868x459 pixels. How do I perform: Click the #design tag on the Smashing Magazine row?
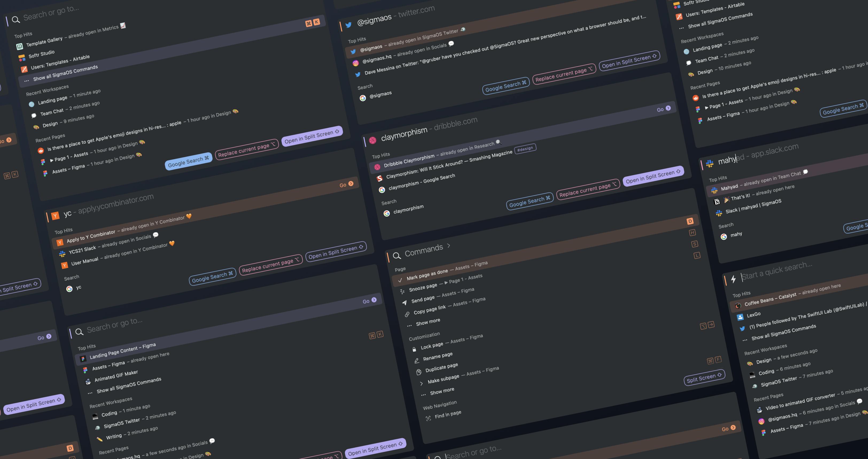(525, 148)
